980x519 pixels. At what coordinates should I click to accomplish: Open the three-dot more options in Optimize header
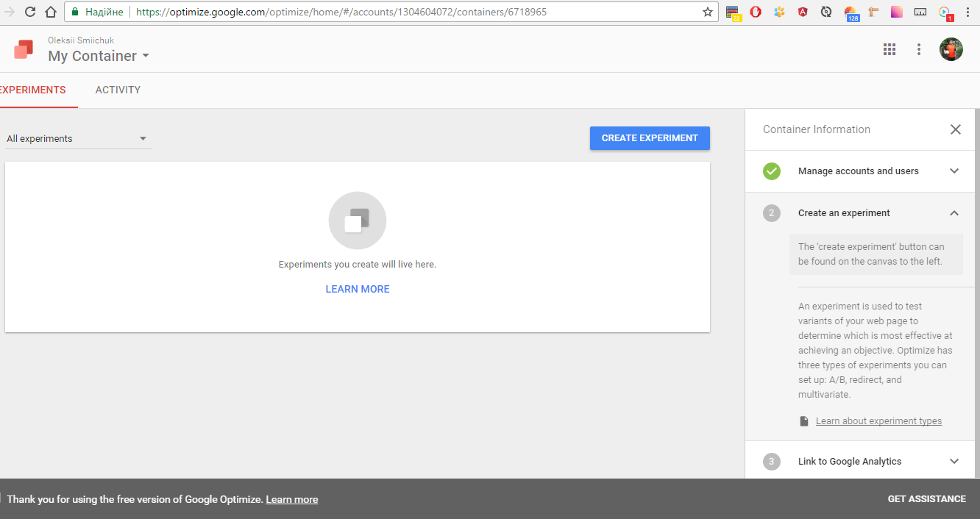919,49
